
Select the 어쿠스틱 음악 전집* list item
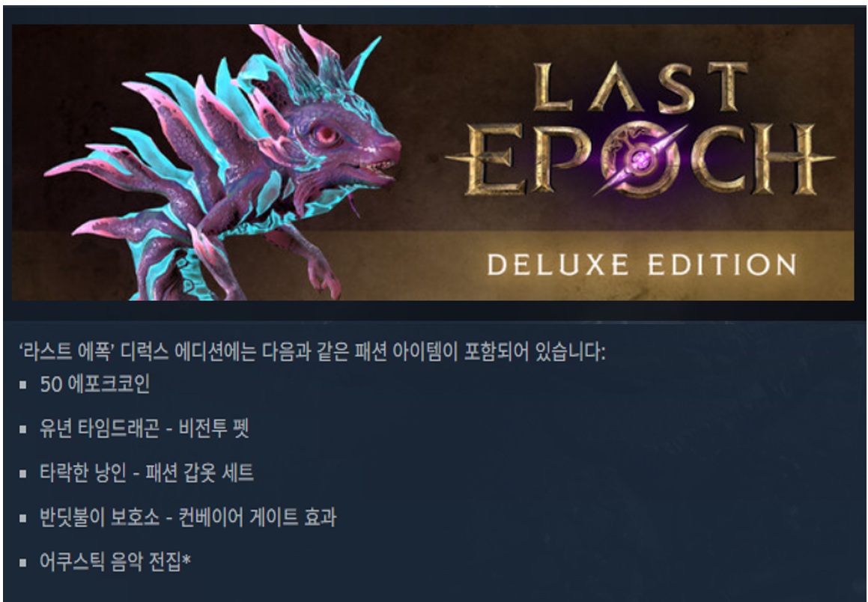click(115, 562)
